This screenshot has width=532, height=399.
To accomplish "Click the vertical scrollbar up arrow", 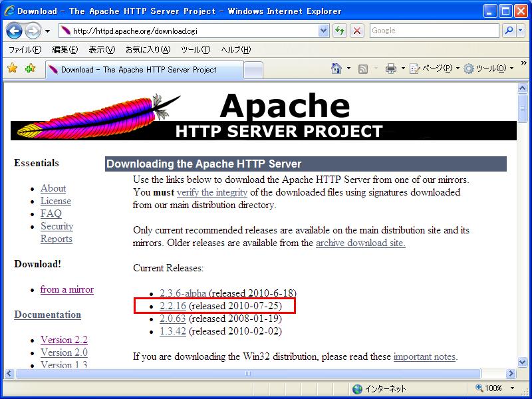I will point(523,88).
